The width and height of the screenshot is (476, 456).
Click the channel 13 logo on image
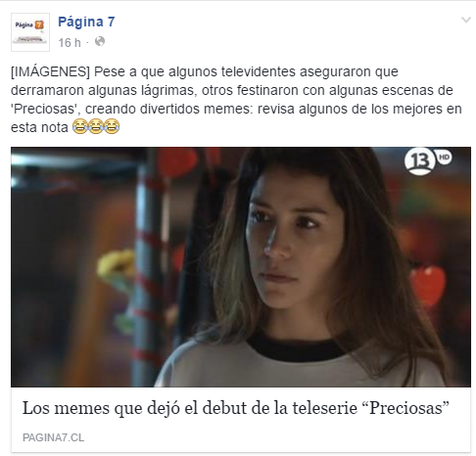pyautogui.click(x=419, y=161)
